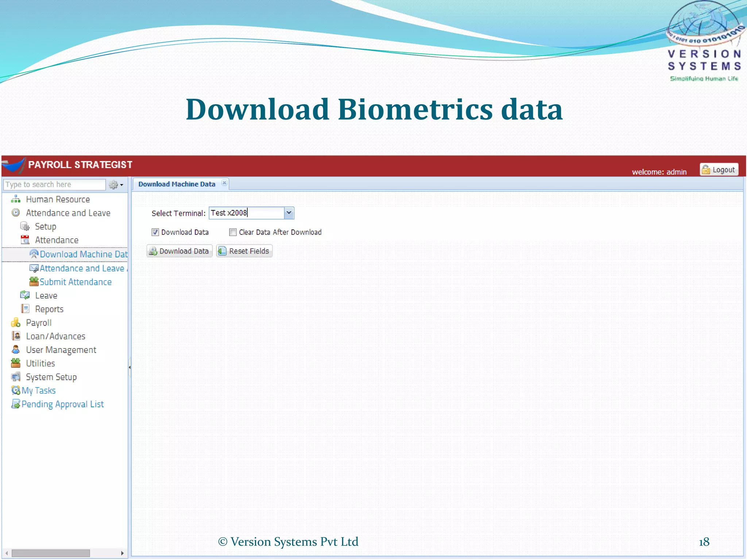Screen dimensions: 747x560
Task: Click the Leave icon in sidebar
Action: (x=25, y=295)
